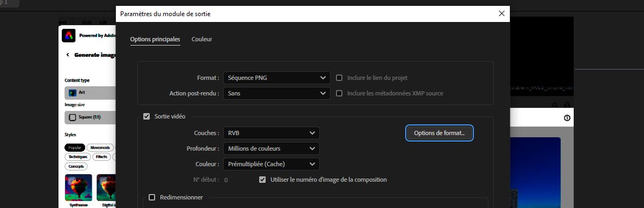
Task: Open the Format dropdown Séquence PNG
Action: (x=276, y=78)
